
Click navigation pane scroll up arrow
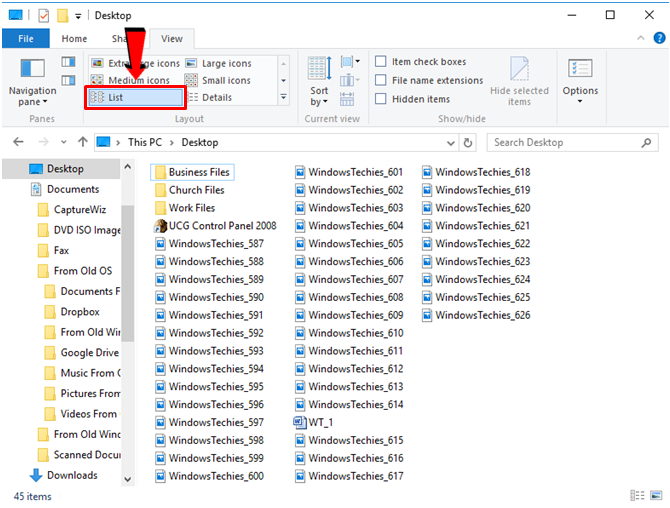click(x=128, y=167)
